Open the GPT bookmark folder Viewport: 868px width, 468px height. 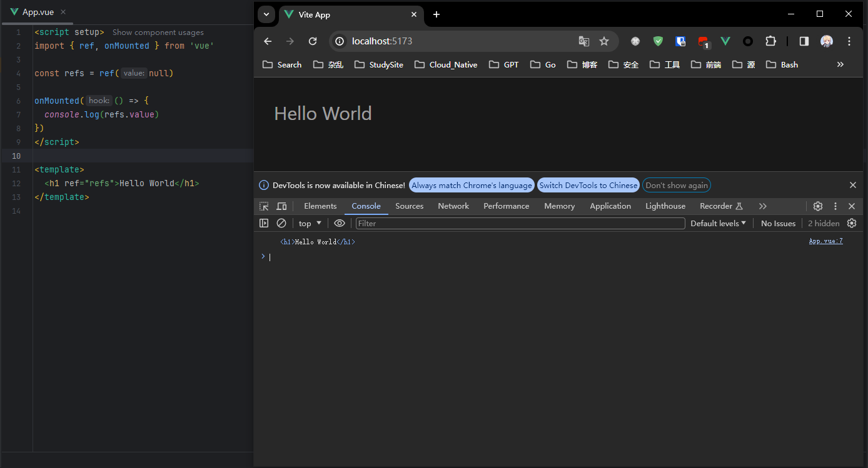pos(504,64)
